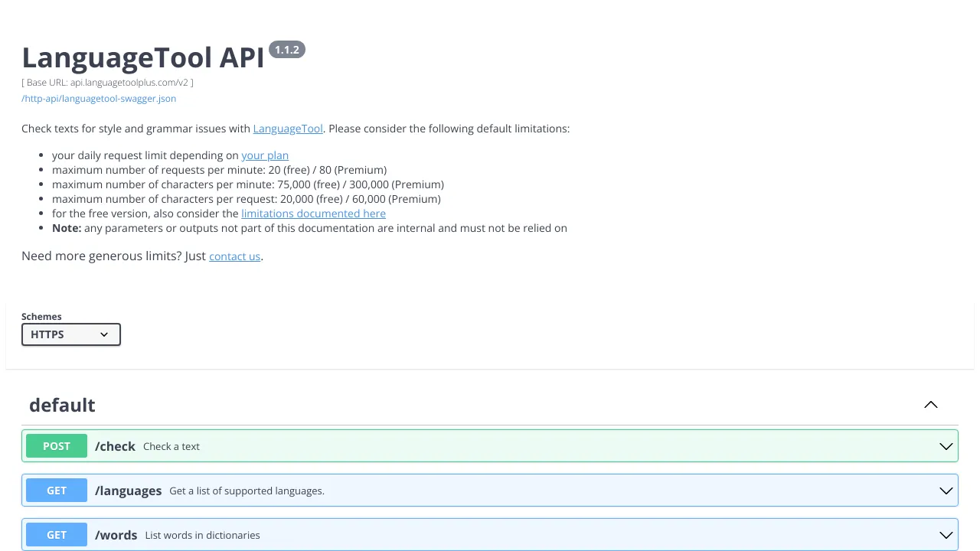980x551 pixels.
Task: Click the 'Schemes' label
Action: point(41,316)
